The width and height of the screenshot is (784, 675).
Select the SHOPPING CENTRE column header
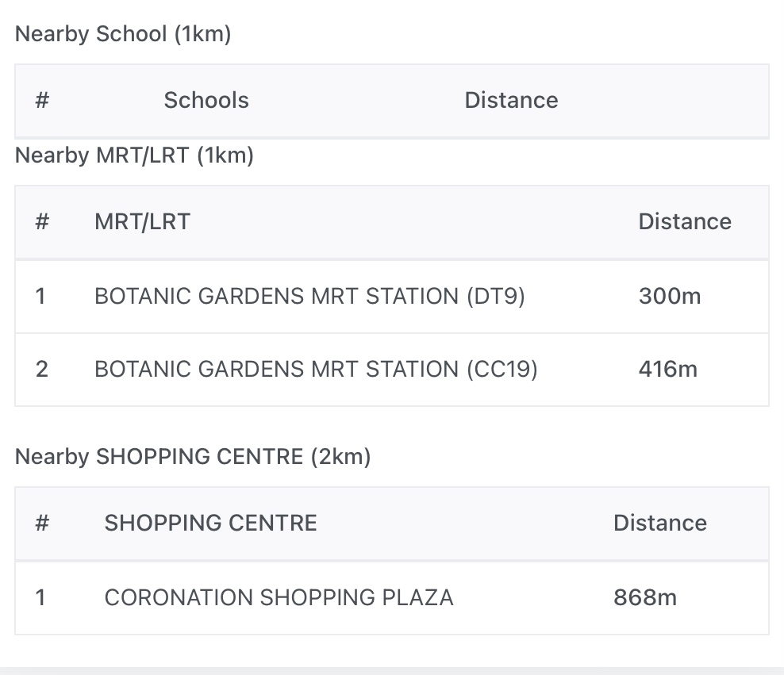pyautogui.click(x=210, y=524)
